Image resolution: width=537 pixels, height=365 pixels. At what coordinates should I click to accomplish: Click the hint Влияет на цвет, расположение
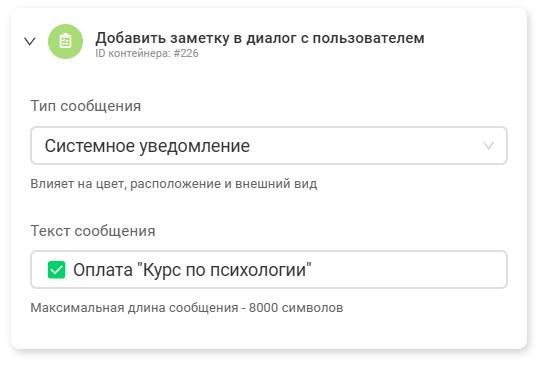click(x=173, y=184)
